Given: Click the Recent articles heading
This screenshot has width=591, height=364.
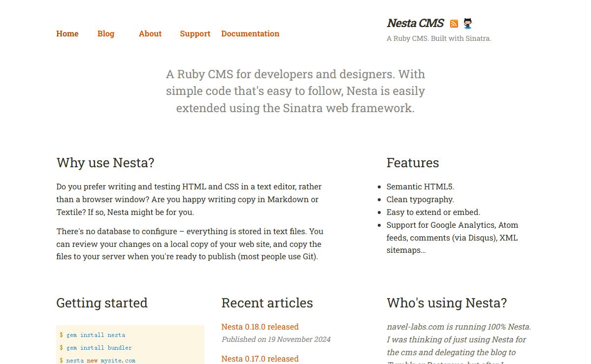Looking at the screenshot, I should 267,303.
